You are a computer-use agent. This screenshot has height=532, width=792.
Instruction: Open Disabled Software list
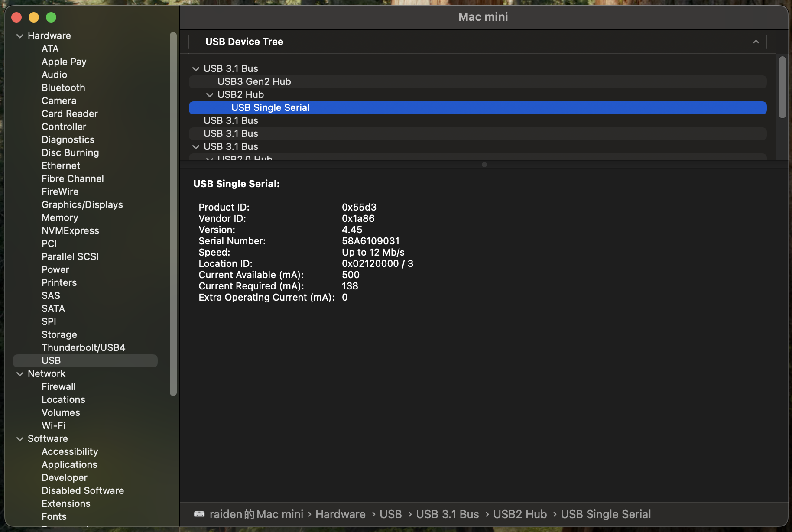point(83,491)
